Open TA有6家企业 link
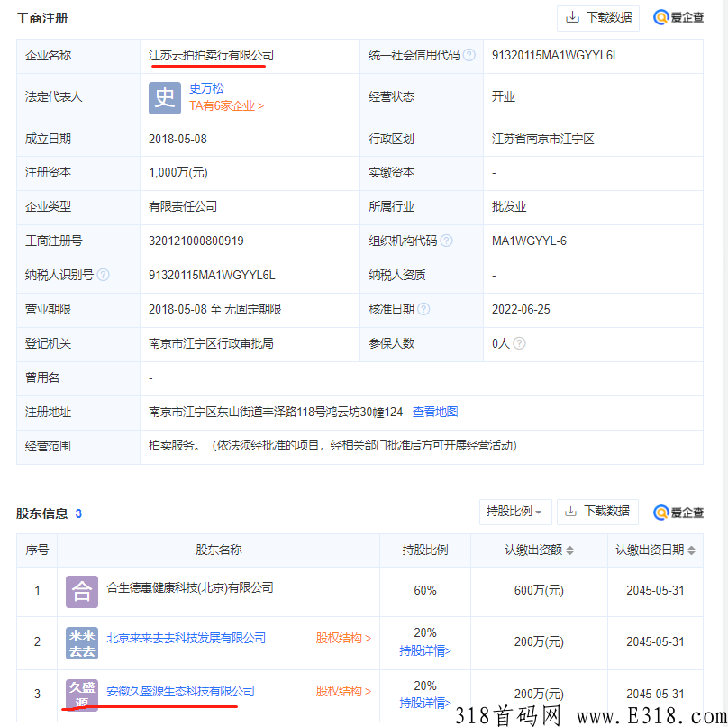The width and height of the screenshot is (728, 727). 226,105
